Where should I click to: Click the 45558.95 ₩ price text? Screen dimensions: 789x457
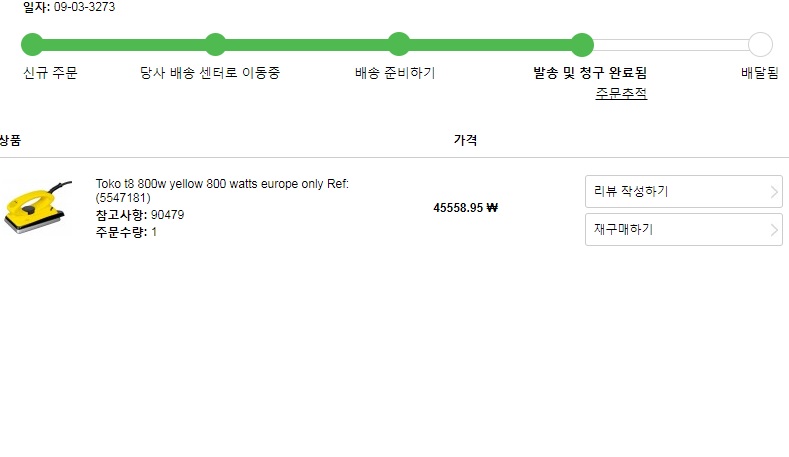click(x=465, y=208)
